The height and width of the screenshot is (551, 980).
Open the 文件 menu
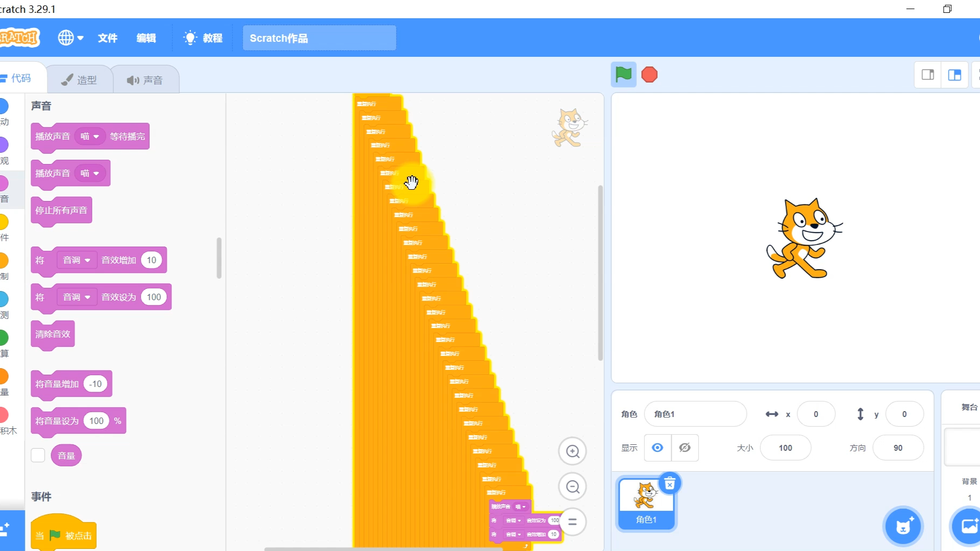tap(107, 38)
